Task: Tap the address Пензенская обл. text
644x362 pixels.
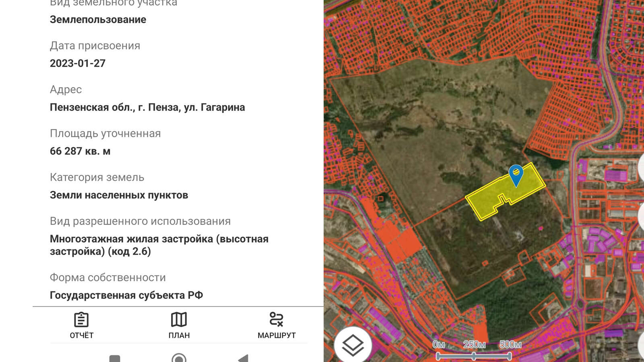Action: tap(147, 107)
